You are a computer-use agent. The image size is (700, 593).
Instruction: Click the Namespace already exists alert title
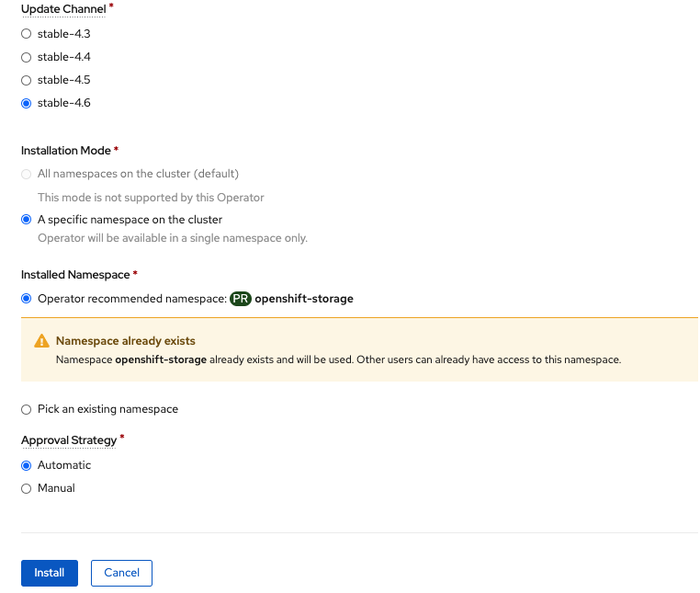click(x=126, y=341)
